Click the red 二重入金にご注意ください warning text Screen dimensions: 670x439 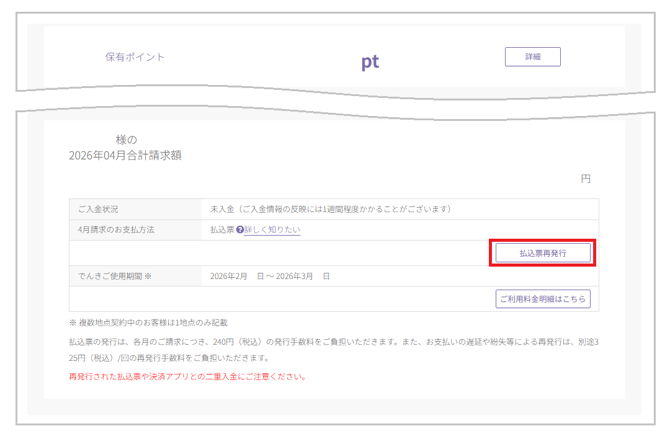187,377
